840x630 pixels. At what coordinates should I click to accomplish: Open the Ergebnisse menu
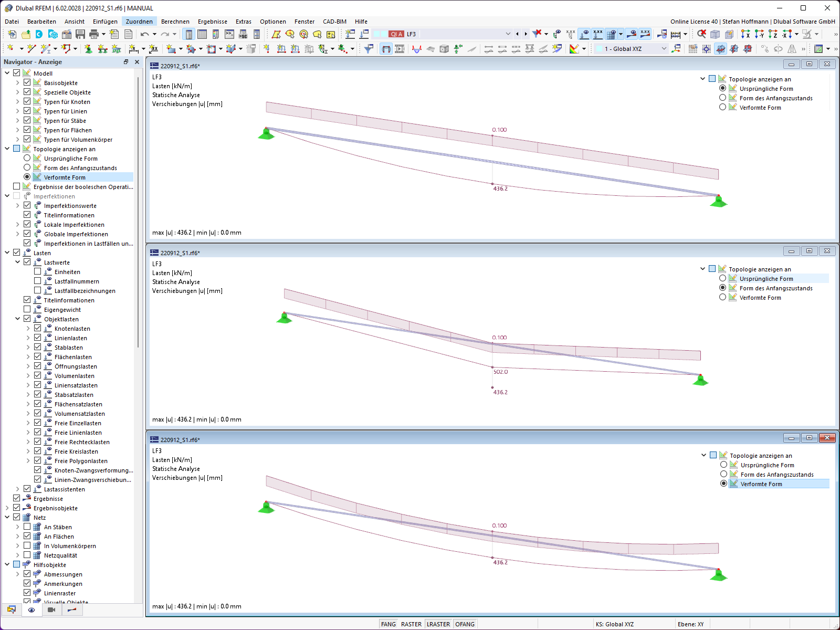213,22
